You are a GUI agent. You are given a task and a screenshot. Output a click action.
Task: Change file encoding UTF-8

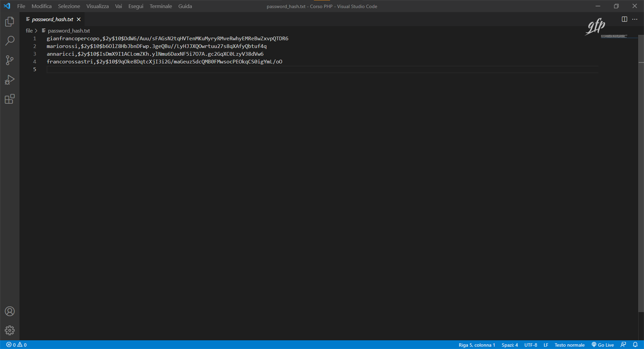531,345
